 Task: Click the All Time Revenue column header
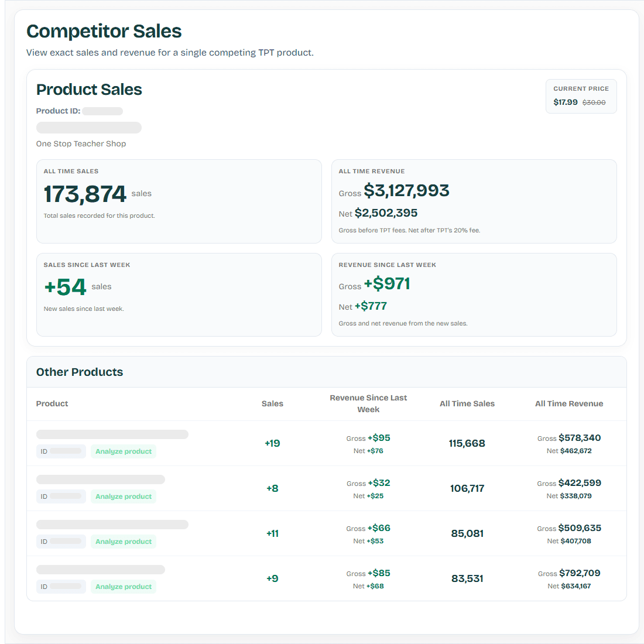(569, 403)
